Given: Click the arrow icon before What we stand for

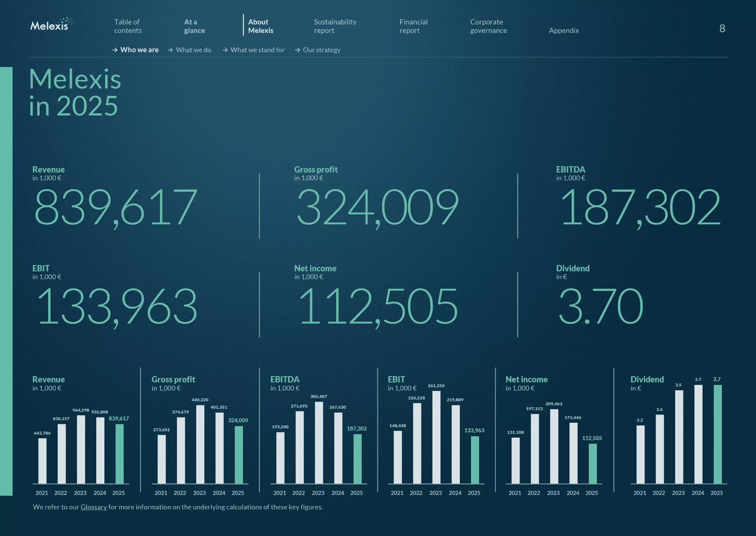Looking at the screenshot, I should (225, 50).
